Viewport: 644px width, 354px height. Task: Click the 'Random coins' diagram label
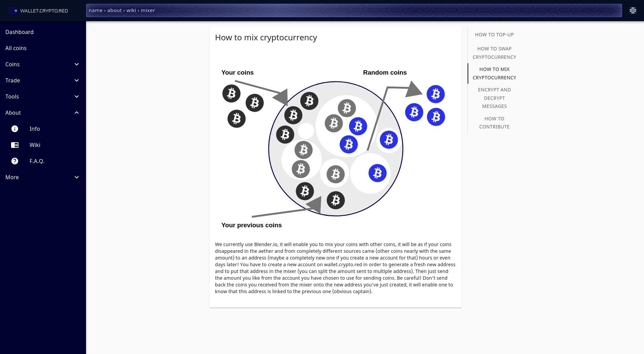point(385,73)
